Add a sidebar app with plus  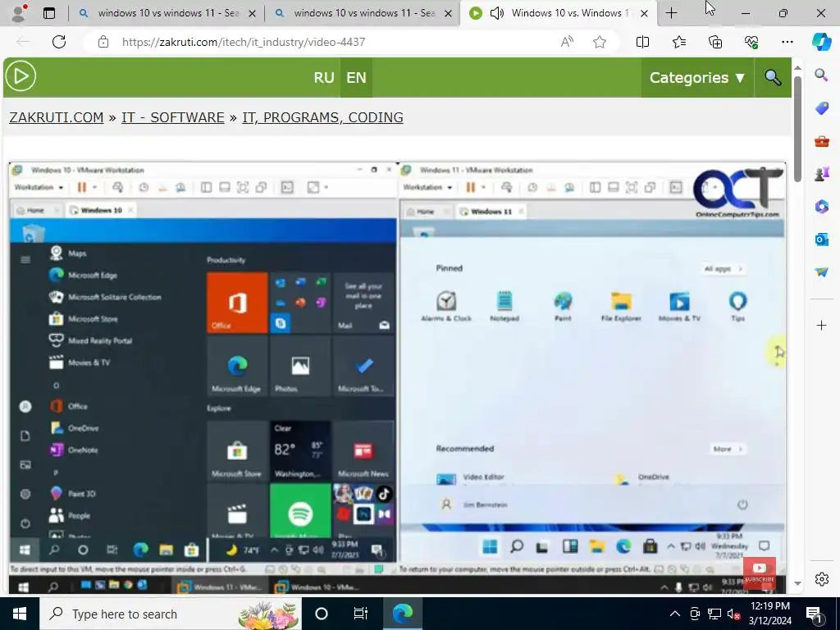821,325
